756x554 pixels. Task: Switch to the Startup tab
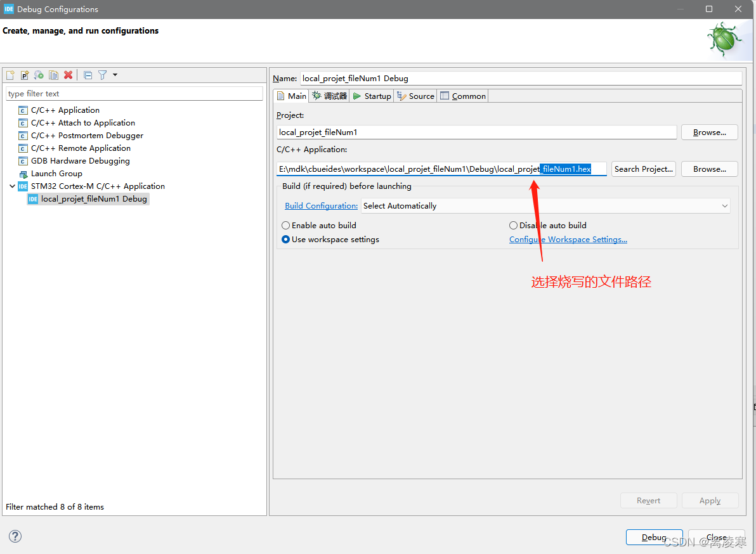coord(372,96)
